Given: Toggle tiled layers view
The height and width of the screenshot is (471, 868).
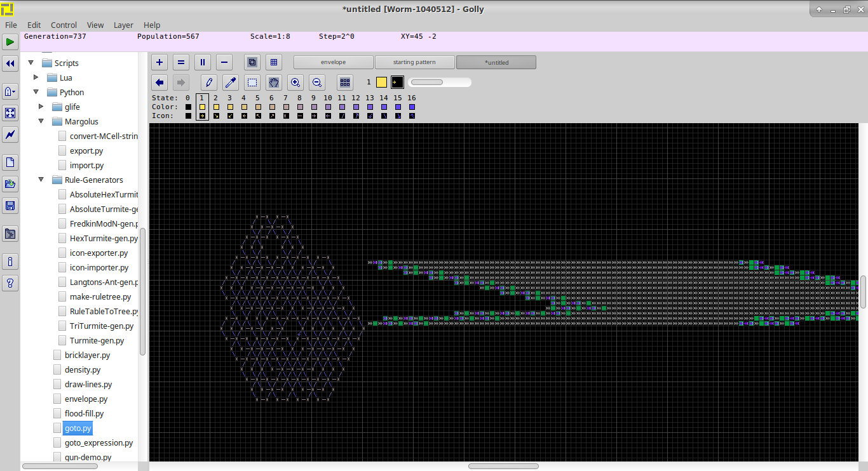Looking at the screenshot, I should 274,62.
